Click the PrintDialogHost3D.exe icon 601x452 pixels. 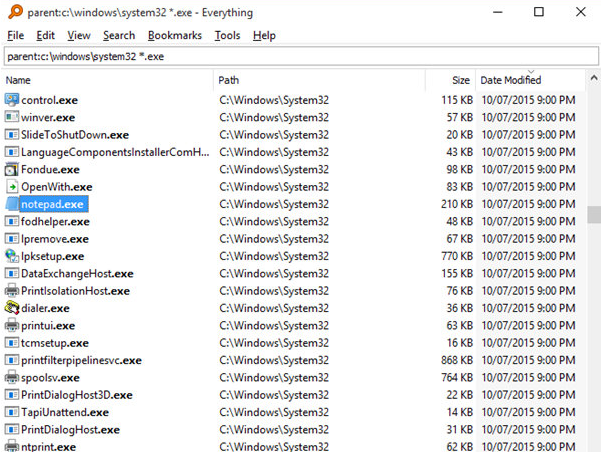[11, 394]
